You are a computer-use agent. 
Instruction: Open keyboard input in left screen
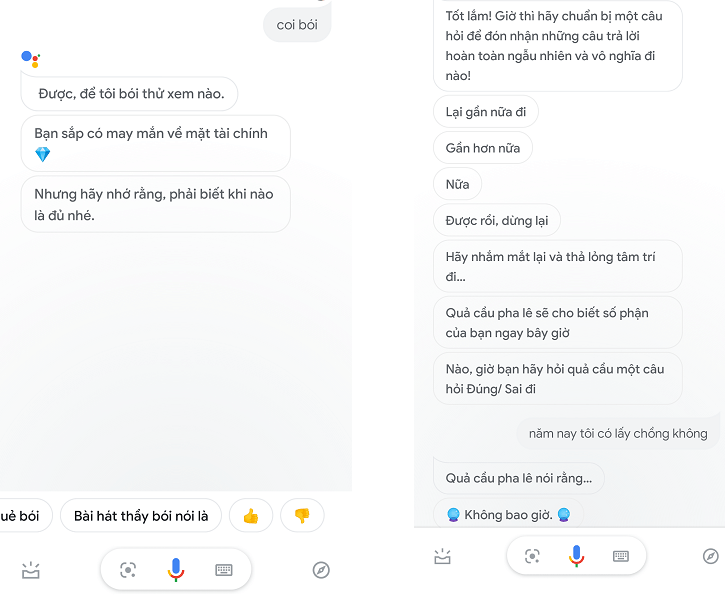click(224, 570)
